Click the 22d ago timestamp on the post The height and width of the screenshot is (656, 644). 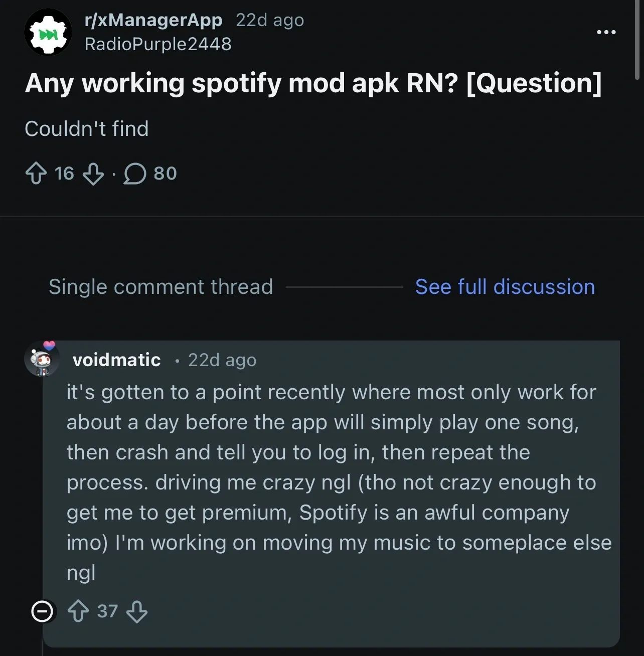point(270,20)
